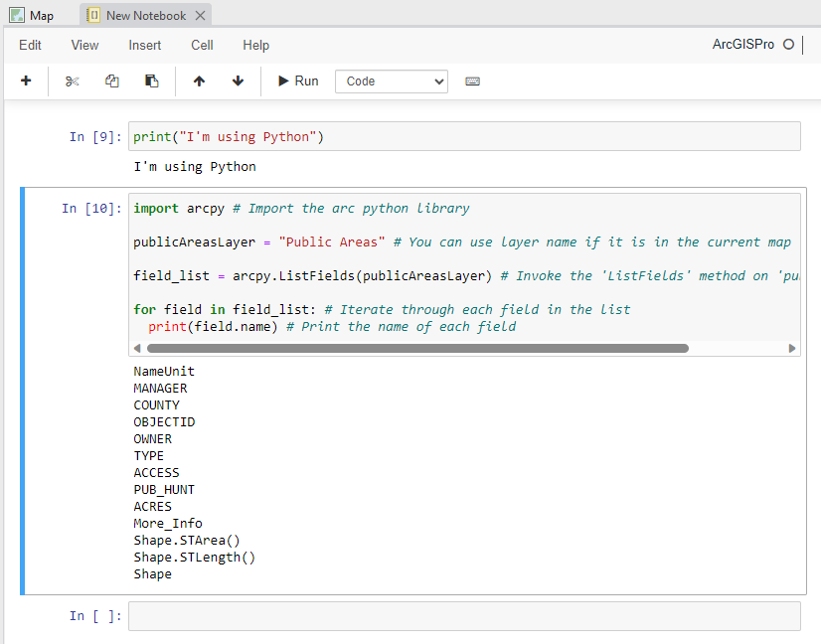821x644 pixels.
Task: Open the cell type Code dropdown
Action: (392, 81)
